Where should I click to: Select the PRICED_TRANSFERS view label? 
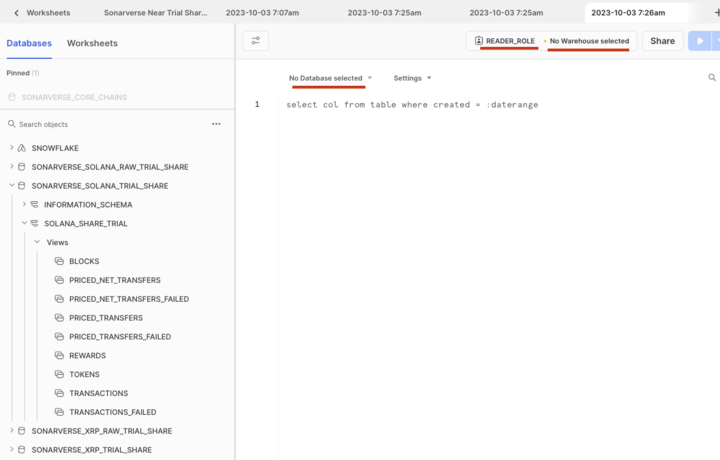point(106,318)
